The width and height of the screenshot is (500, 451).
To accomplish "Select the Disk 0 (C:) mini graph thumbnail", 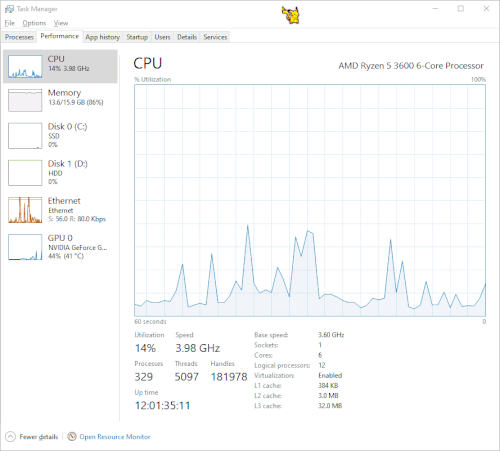I will (25, 136).
